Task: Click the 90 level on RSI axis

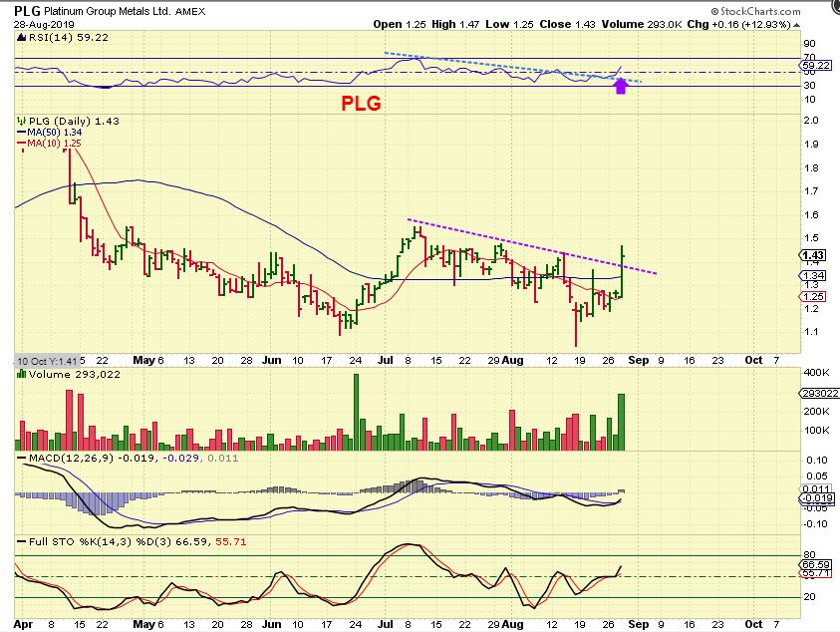Action: click(809, 44)
